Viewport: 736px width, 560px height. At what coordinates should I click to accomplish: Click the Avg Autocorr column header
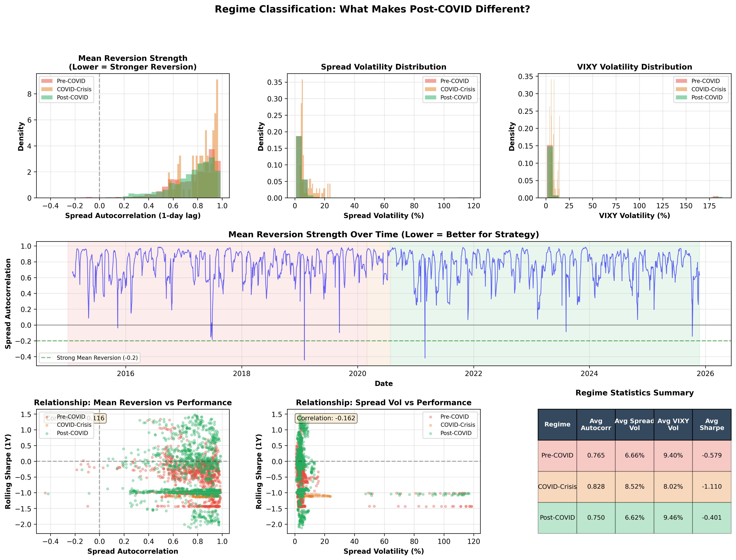pyautogui.click(x=596, y=424)
